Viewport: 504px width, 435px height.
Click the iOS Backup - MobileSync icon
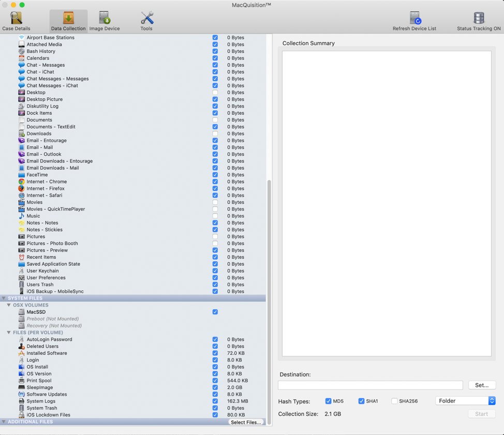22,291
